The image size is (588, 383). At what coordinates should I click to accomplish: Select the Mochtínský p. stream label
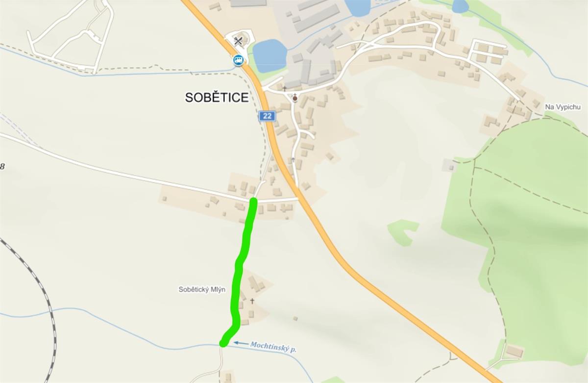pyautogui.click(x=273, y=345)
